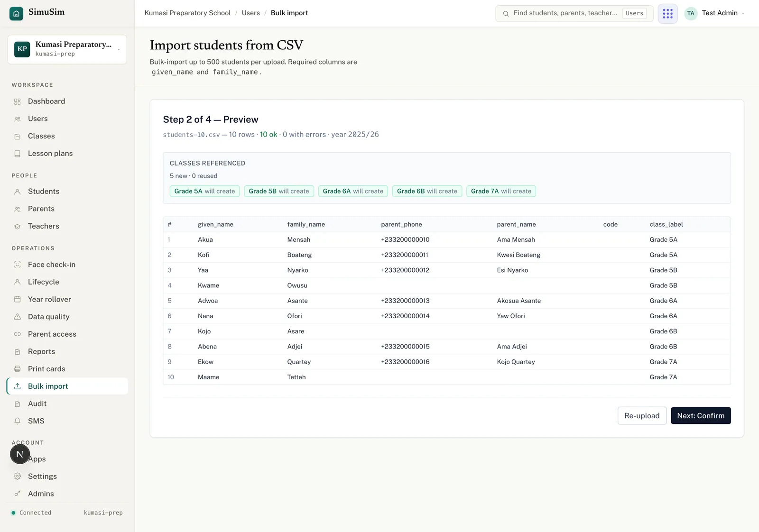Click Kojo Quartey parent name
Image resolution: width=759 pixels, height=532 pixels.
pos(516,362)
